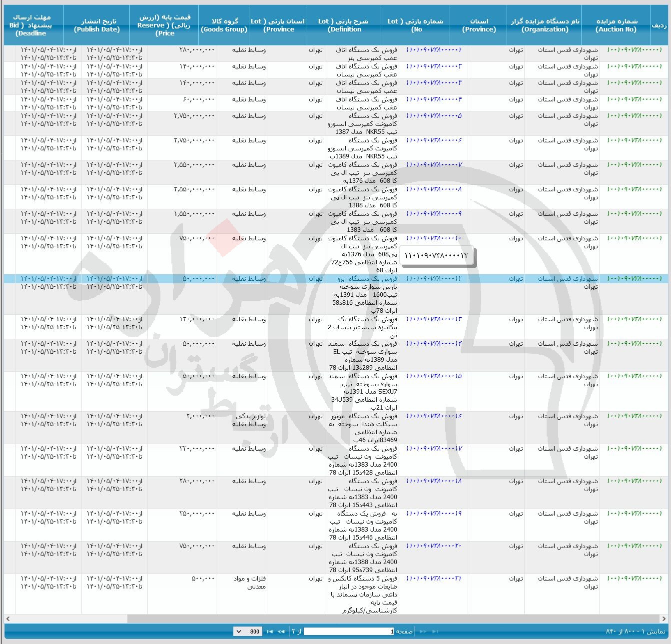Open lot number link ending in ۰۰۰۰۰۲
This screenshot has width=671, height=644.
click(434, 66)
